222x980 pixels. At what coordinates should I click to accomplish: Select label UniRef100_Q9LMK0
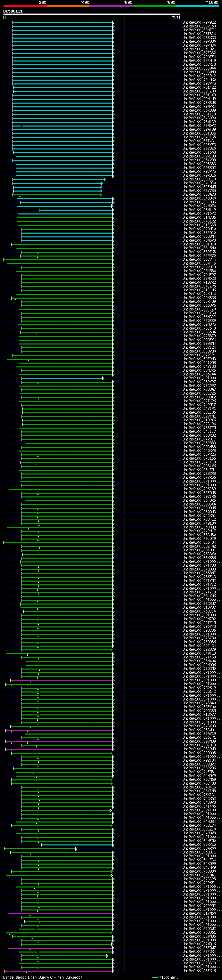point(199,80)
